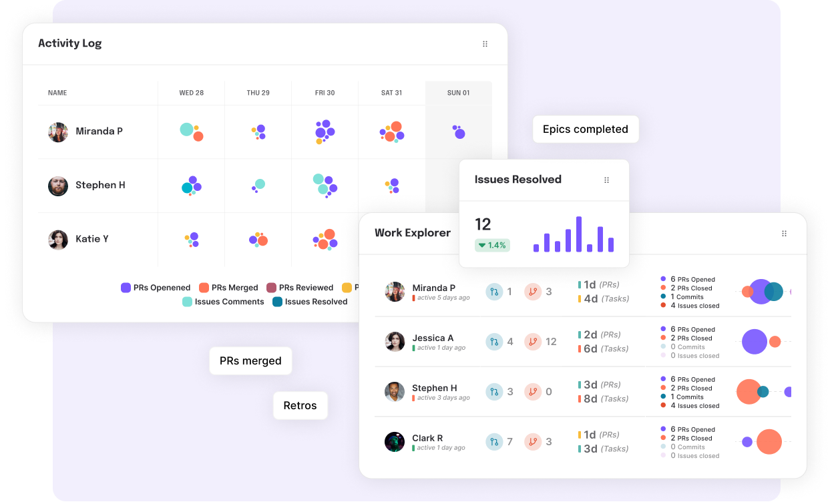
Task: Click Jessica A pull request icon
Action: [494, 342]
